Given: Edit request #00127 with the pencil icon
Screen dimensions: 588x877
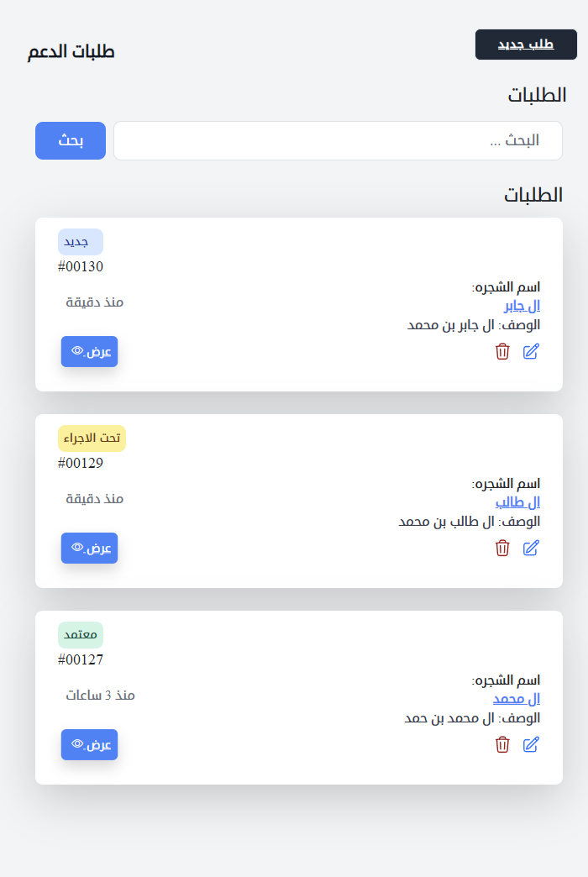Looking at the screenshot, I should [531, 744].
